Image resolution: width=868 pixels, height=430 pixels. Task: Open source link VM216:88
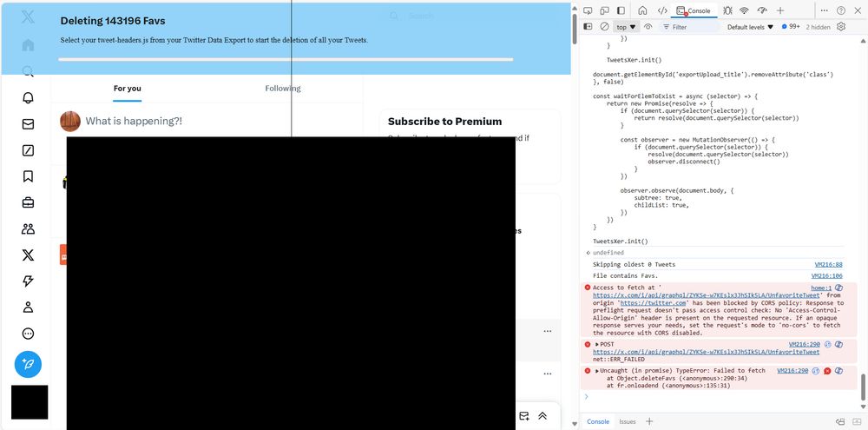click(x=828, y=264)
